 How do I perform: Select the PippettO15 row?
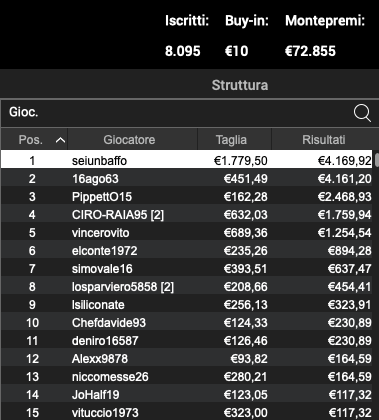pos(187,197)
